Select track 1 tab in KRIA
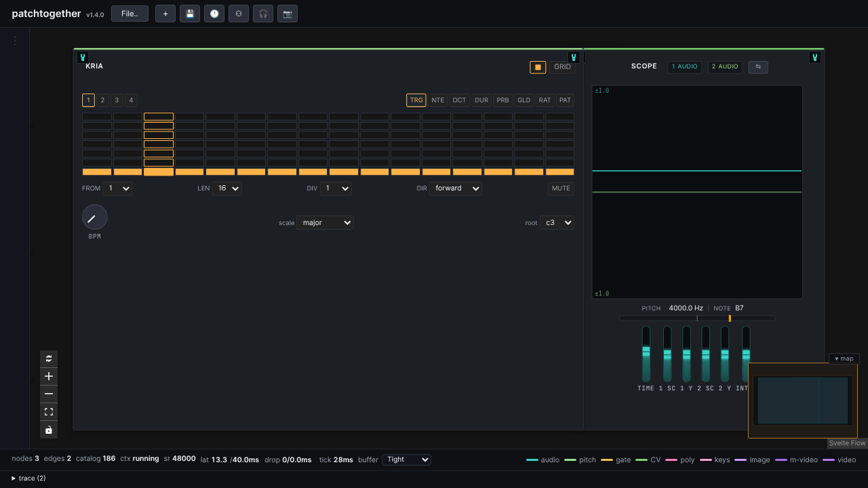 (x=88, y=100)
